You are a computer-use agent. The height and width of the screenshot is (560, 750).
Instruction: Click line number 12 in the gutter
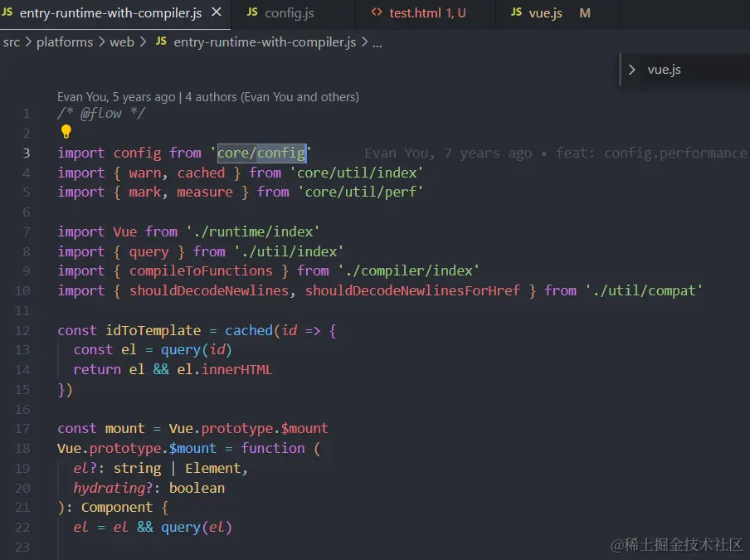coord(22,330)
